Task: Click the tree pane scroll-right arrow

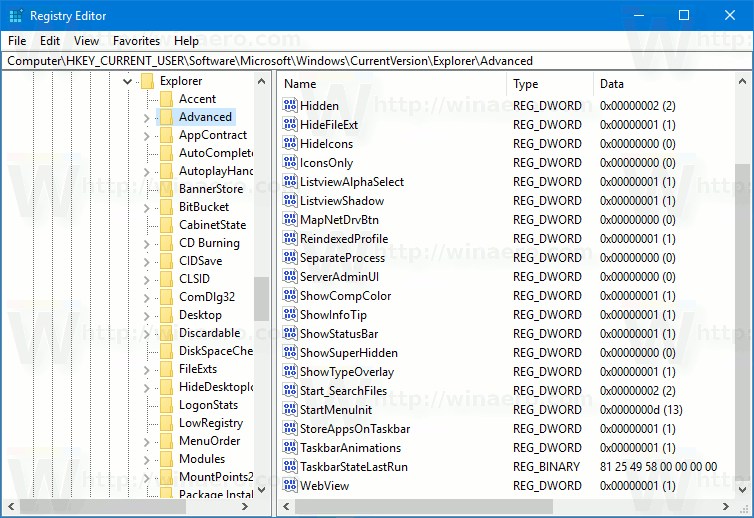Action: [245, 506]
